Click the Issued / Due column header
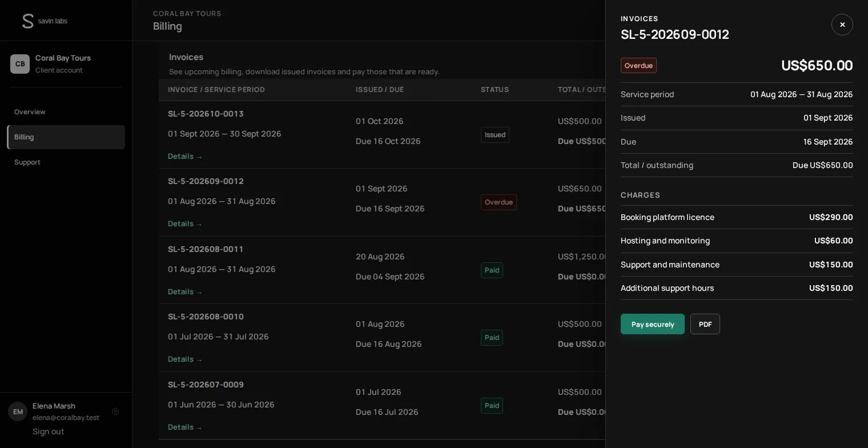The height and width of the screenshot is (448, 868). click(380, 90)
